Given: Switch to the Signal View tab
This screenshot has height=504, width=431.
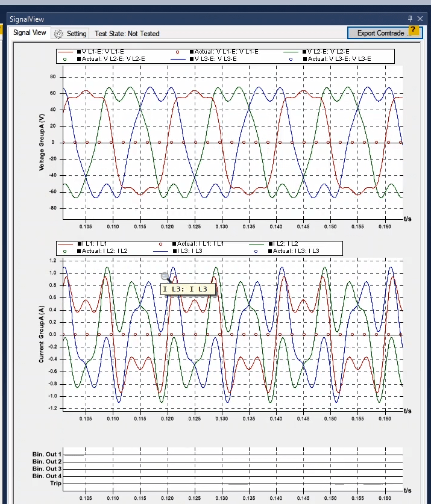Looking at the screenshot, I should (30, 33).
